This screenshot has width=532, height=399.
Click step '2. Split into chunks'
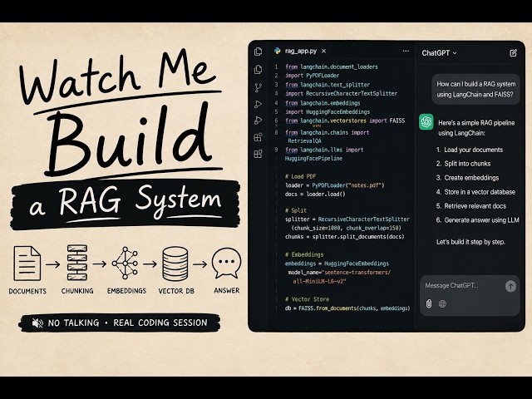point(463,164)
